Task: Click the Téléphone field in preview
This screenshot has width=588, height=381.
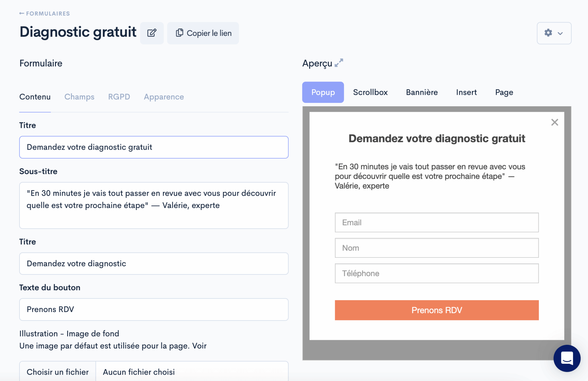Action: point(437,273)
